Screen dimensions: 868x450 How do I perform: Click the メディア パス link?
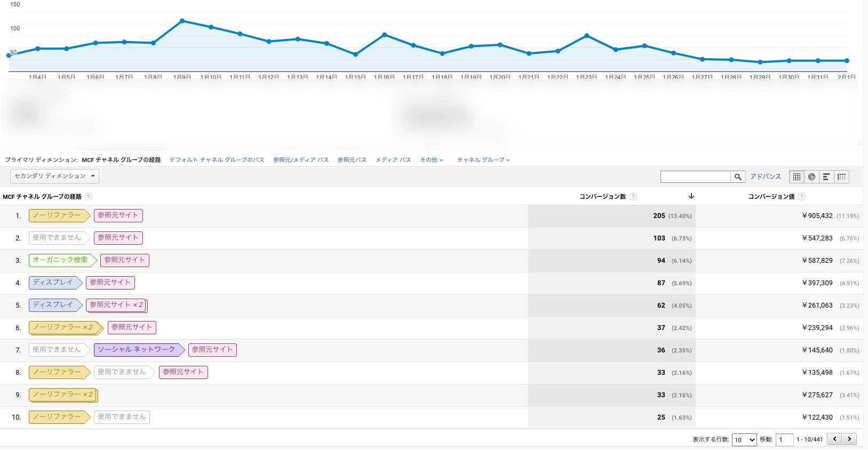point(393,160)
